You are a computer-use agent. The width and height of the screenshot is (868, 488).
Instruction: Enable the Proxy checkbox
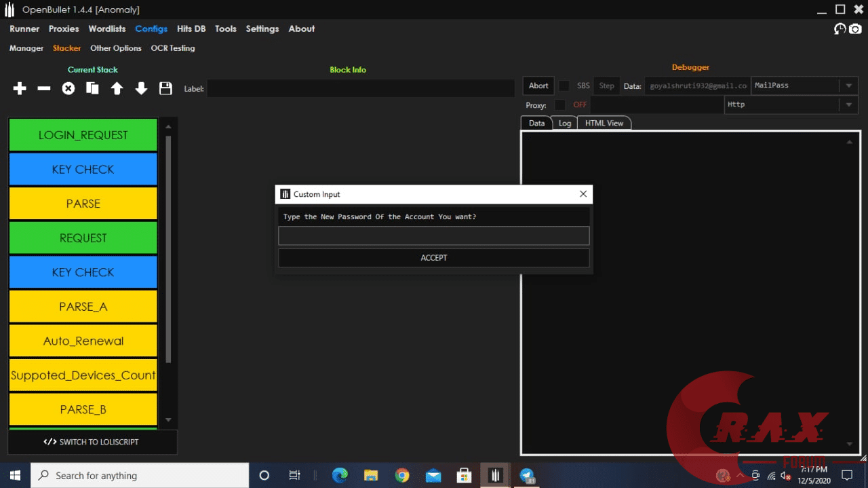(560, 105)
